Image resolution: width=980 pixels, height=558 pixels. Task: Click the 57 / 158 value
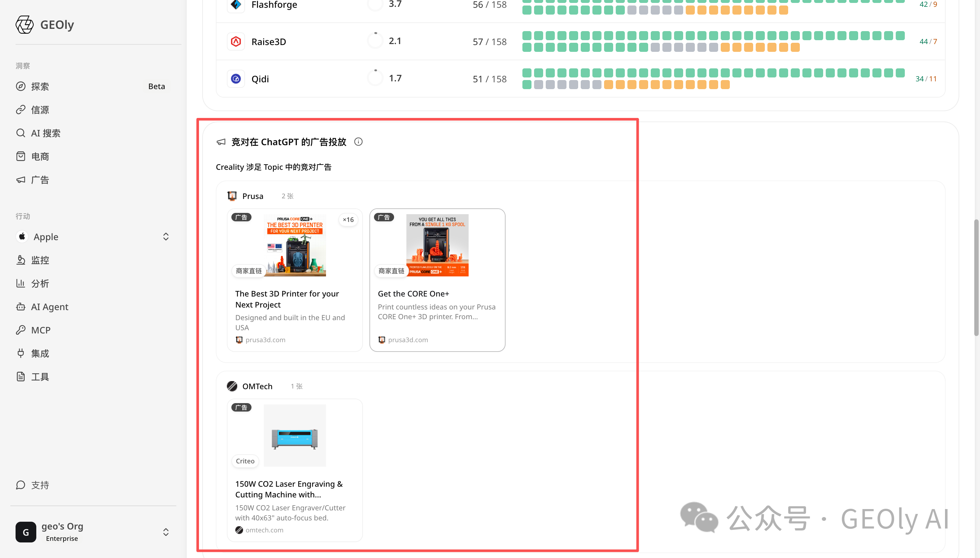pyautogui.click(x=489, y=42)
